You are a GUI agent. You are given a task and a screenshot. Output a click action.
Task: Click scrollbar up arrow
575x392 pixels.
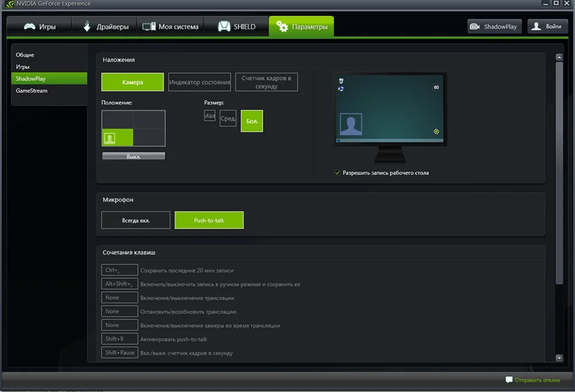559,57
